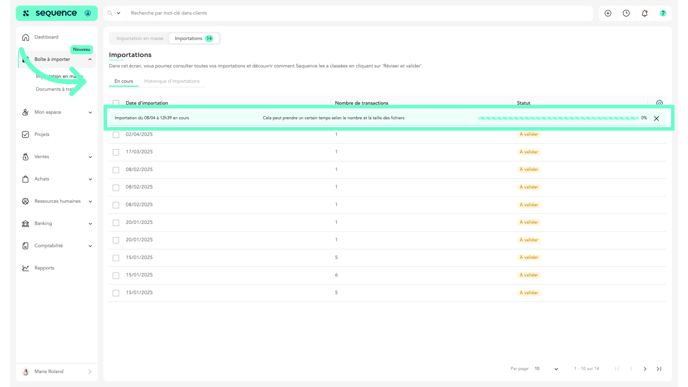Click the À valider status in the 6-transactions row
The image size is (688, 387).
point(529,275)
